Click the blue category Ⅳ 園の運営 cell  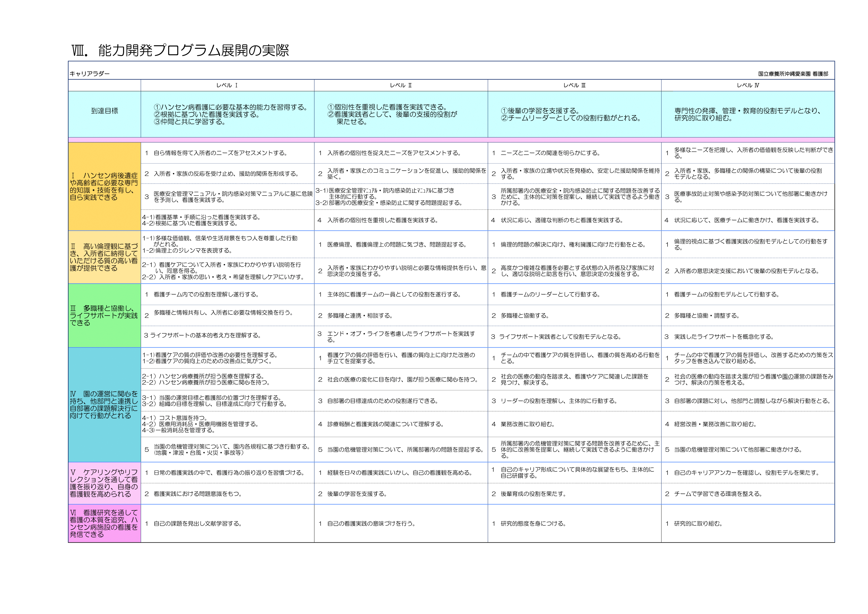tap(104, 405)
